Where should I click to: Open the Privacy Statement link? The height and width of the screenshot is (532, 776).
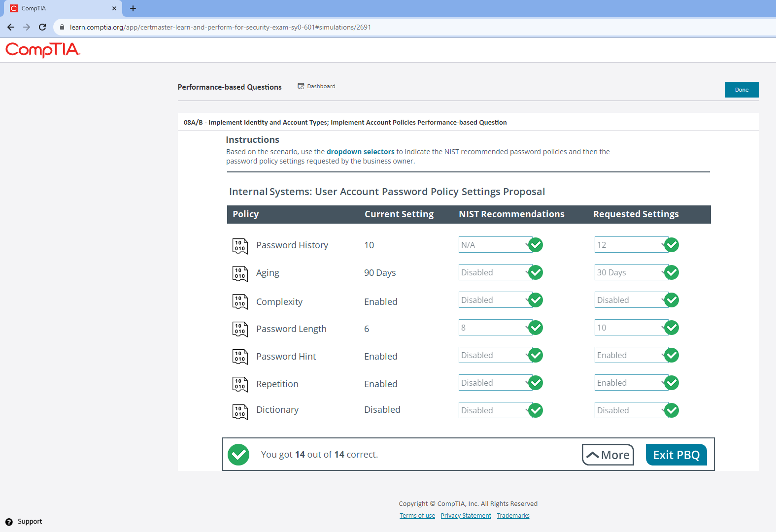click(466, 516)
